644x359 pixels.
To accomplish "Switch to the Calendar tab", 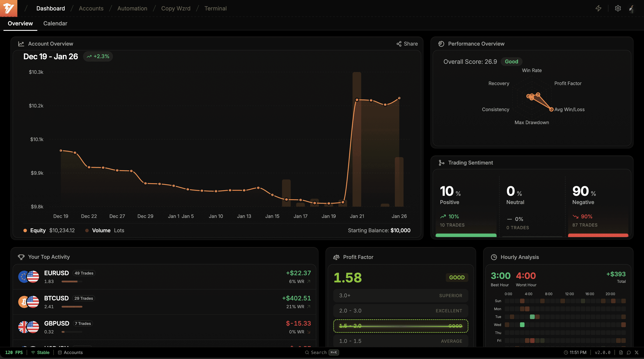I will (x=55, y=23).
